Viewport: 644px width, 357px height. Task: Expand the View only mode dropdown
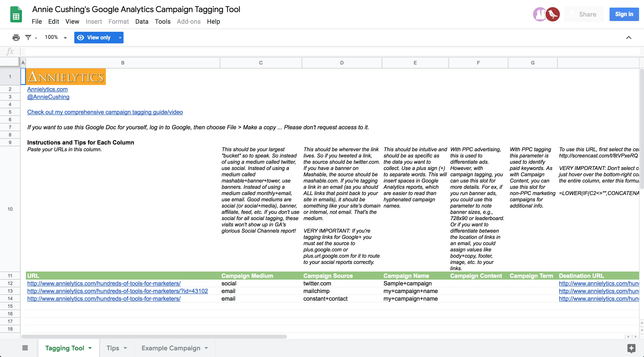(120, 38)
